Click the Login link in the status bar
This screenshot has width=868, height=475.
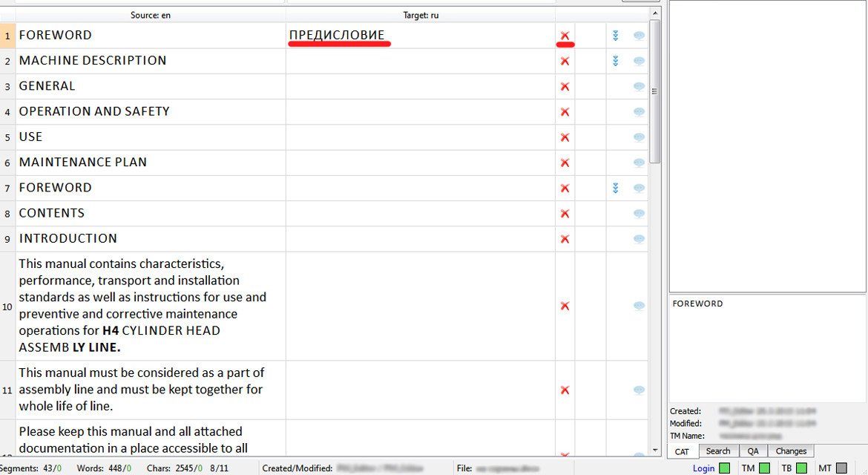coord(703,468)
